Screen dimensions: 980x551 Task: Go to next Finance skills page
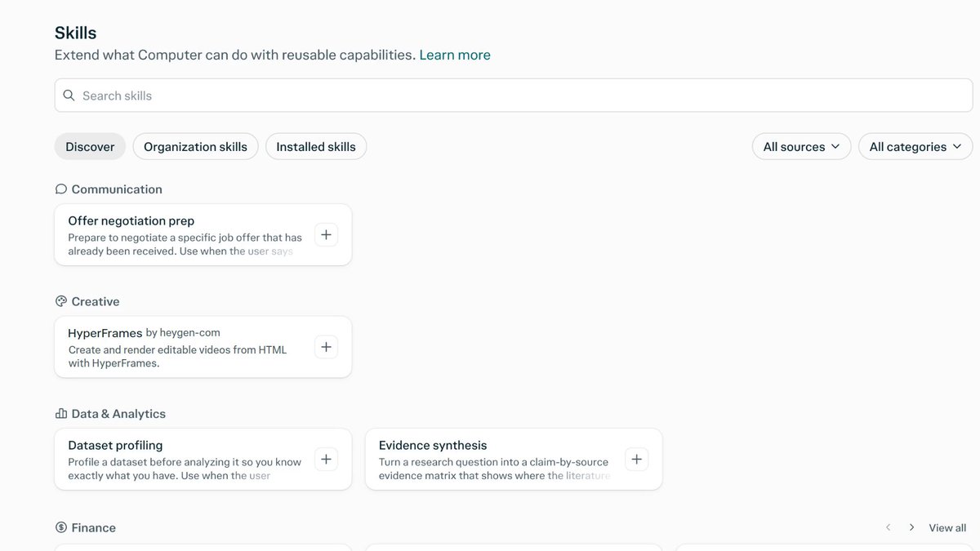pyautogui.click(x=911, y=528)
